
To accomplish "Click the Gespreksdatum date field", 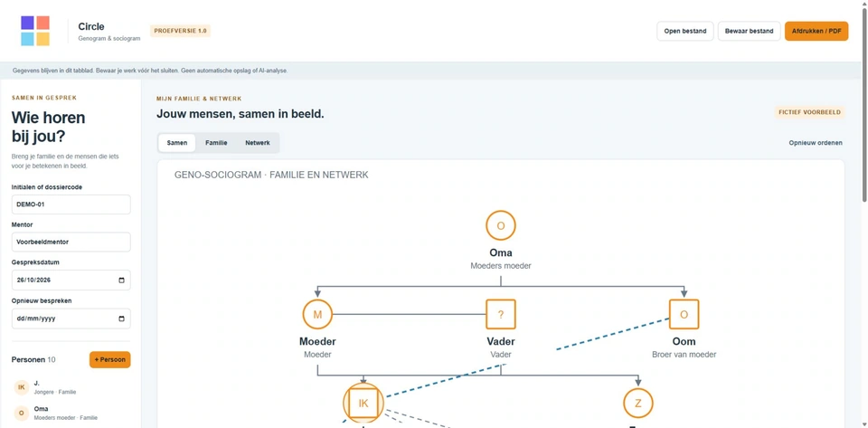I will click(x=71, y=281).
